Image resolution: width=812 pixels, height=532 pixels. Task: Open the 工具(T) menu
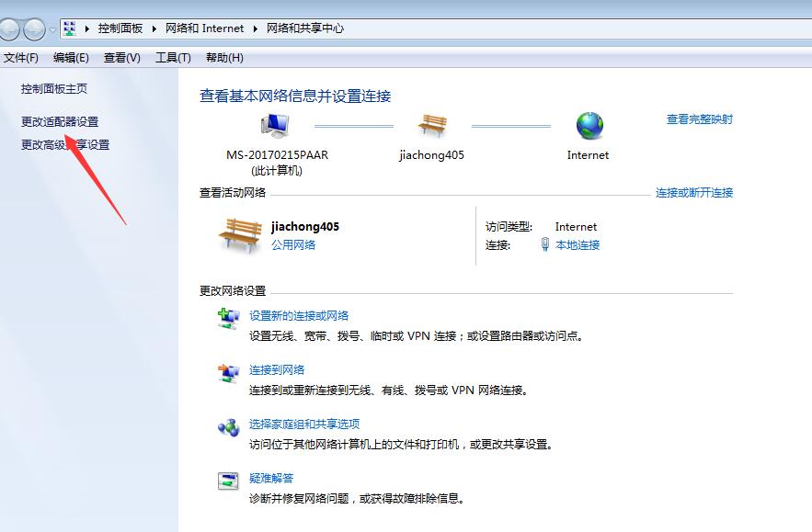coord(172,57)
